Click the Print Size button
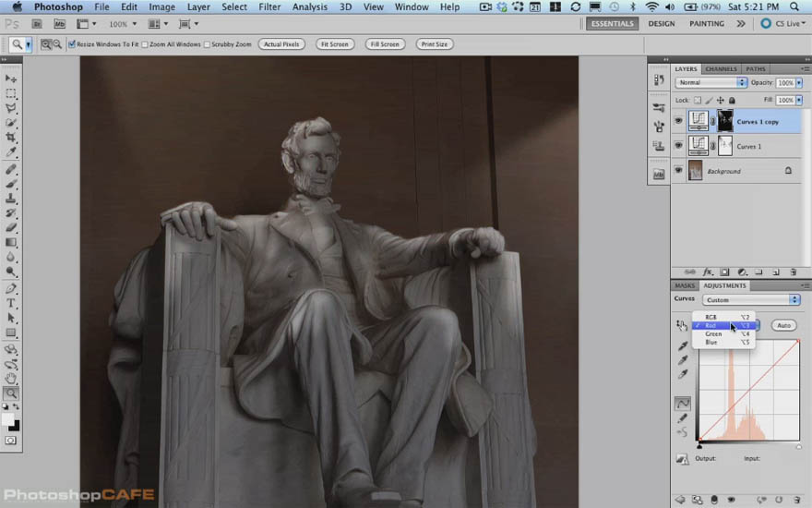The image size is (812, 508). [x=434, y=44]
